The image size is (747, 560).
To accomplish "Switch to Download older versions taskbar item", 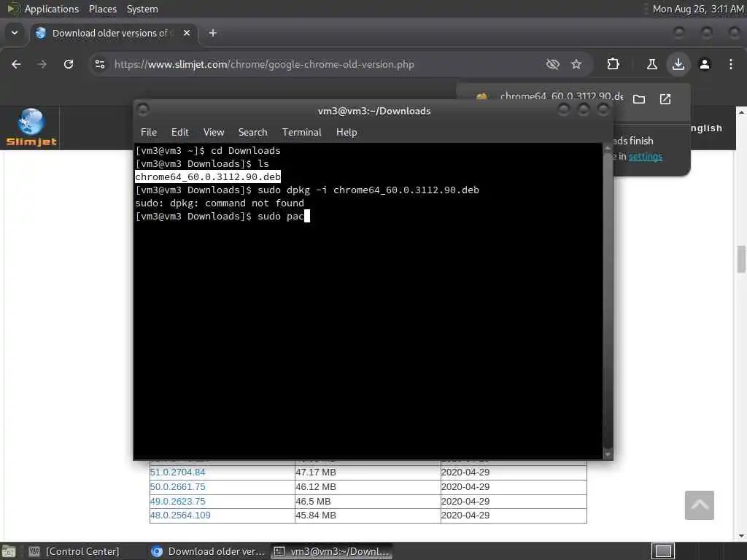I will (x=208, y=551).
